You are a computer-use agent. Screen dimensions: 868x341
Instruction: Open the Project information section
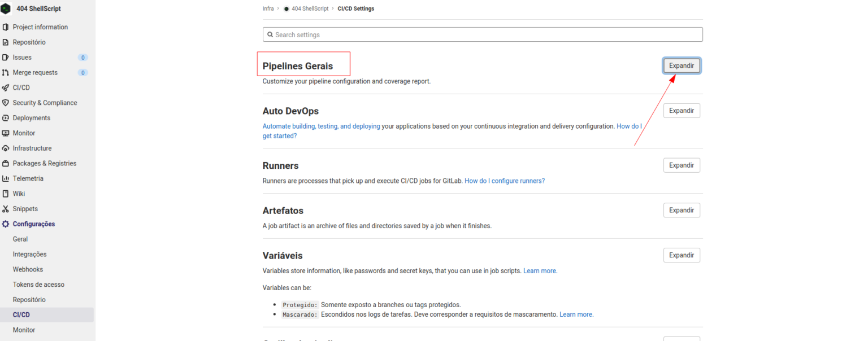[x=40, y=27]
